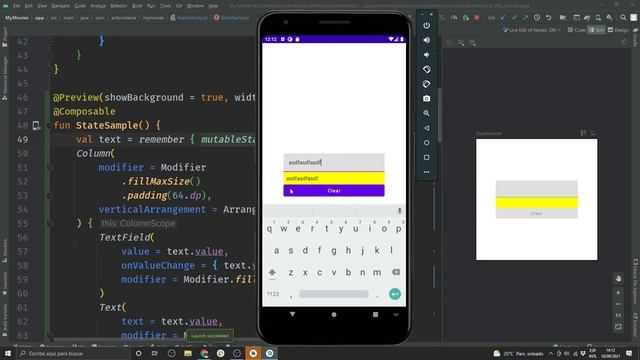Open Search Everywhere magnifier in toolbar
The height and width of the screenshot is (360, 640).
click(623, 18)
